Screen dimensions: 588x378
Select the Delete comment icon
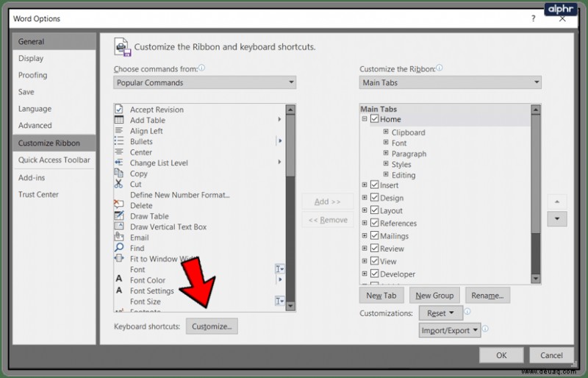tap(119, 204)
